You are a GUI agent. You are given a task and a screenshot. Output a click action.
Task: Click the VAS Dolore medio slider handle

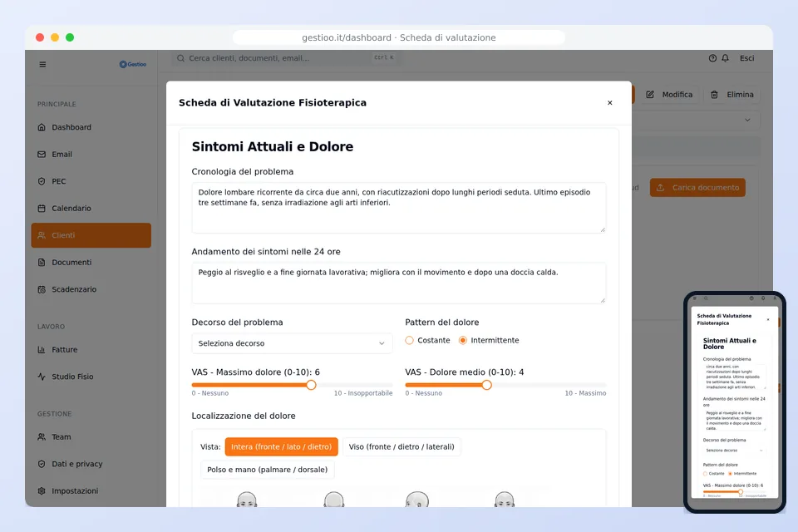pos(486,386)
